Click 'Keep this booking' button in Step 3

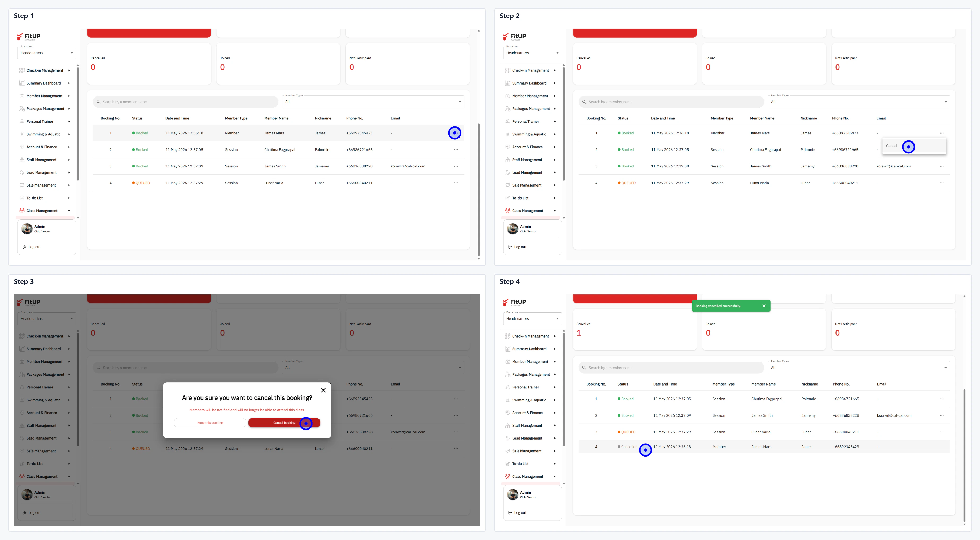(210, 423)
